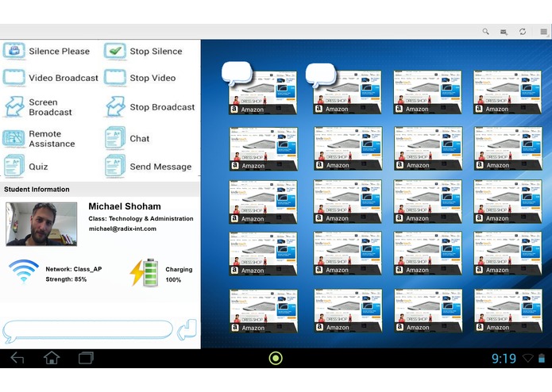
Task: Click the Chat paper icon
Action: click(x=115, y=137)
